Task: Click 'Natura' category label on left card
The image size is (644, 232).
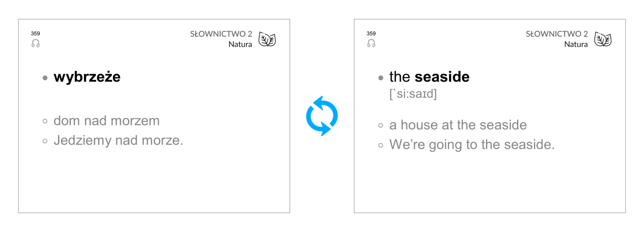Action: (240, 44)
